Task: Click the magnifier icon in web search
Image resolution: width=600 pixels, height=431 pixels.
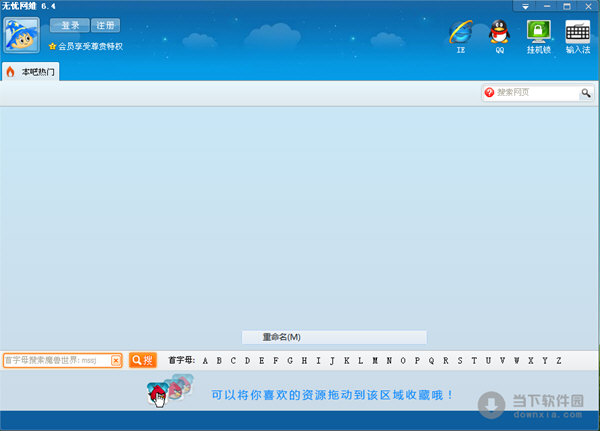Action: pyautogui.click(x=586, y=93)
